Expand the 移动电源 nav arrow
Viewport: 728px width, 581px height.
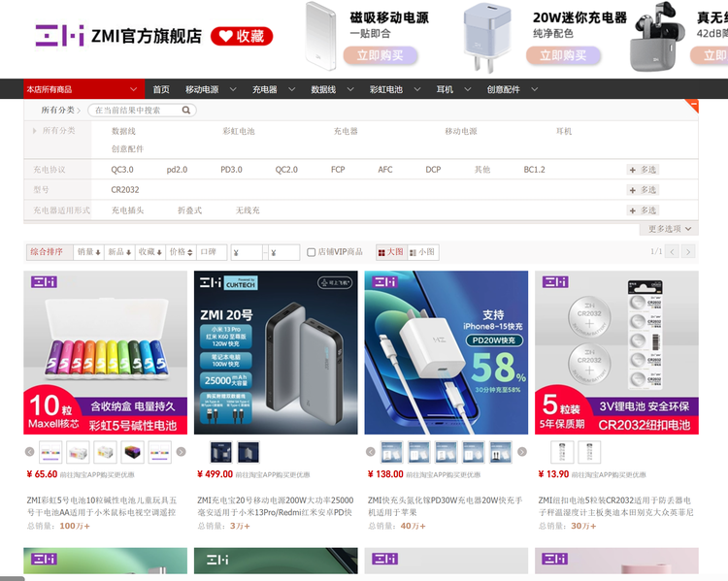point(233,89)
